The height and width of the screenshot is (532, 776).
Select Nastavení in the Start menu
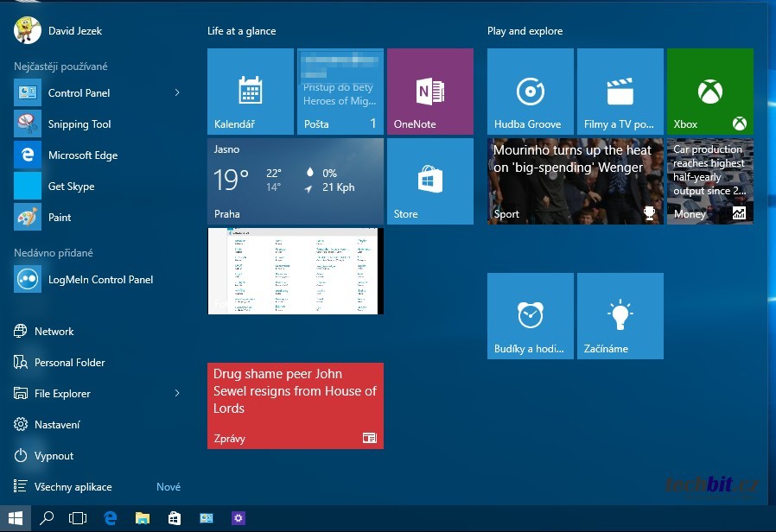pos(57,425)
